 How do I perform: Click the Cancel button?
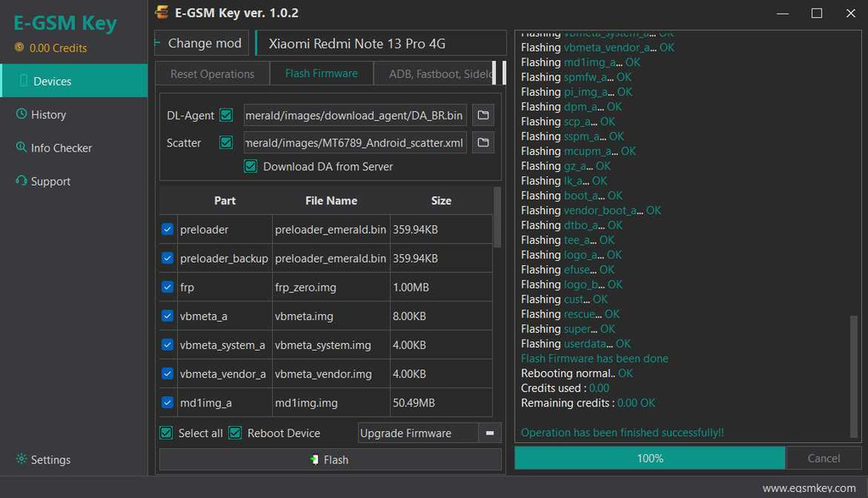click(x=823, y=458)
